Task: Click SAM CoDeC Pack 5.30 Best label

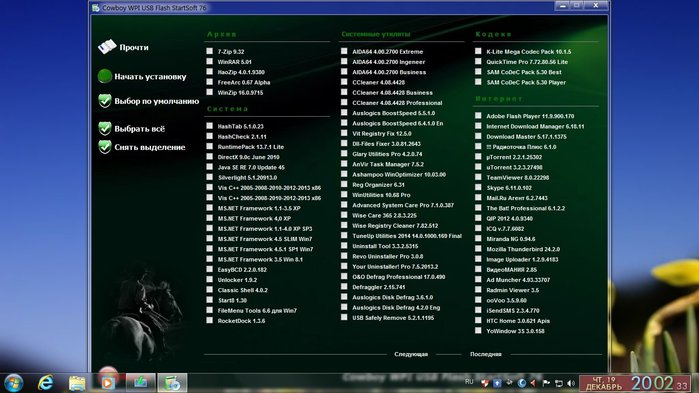Action: [524, 72]
